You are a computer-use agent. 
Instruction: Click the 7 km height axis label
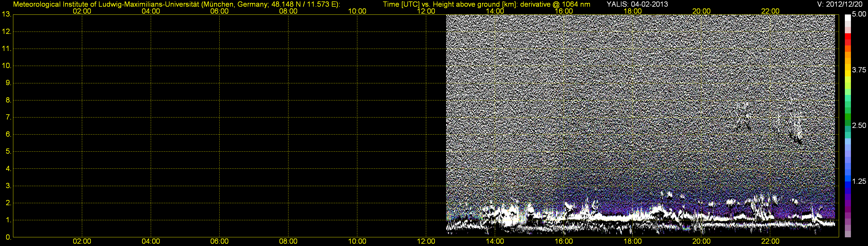point(8,117)
